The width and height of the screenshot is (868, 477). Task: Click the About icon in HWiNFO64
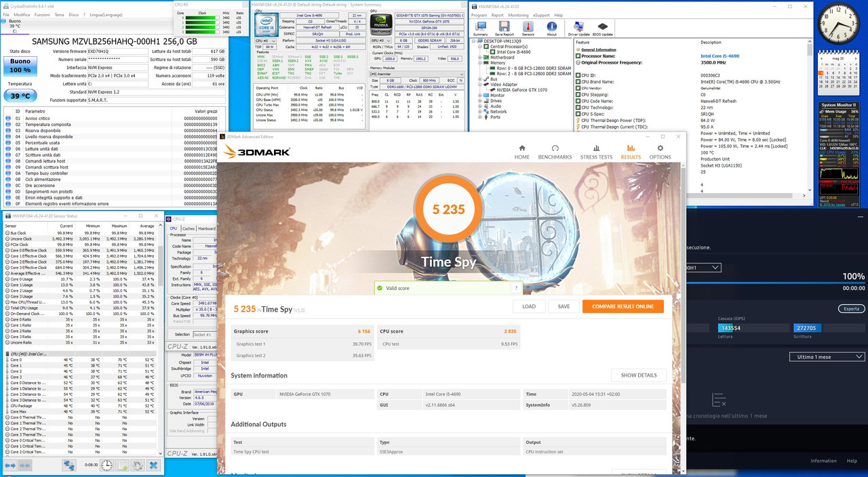(x=551, y=28)
